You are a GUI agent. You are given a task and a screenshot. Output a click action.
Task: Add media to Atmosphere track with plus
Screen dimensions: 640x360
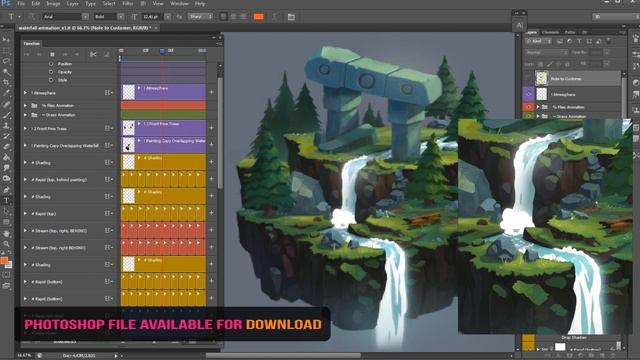(x=211, y=92)
